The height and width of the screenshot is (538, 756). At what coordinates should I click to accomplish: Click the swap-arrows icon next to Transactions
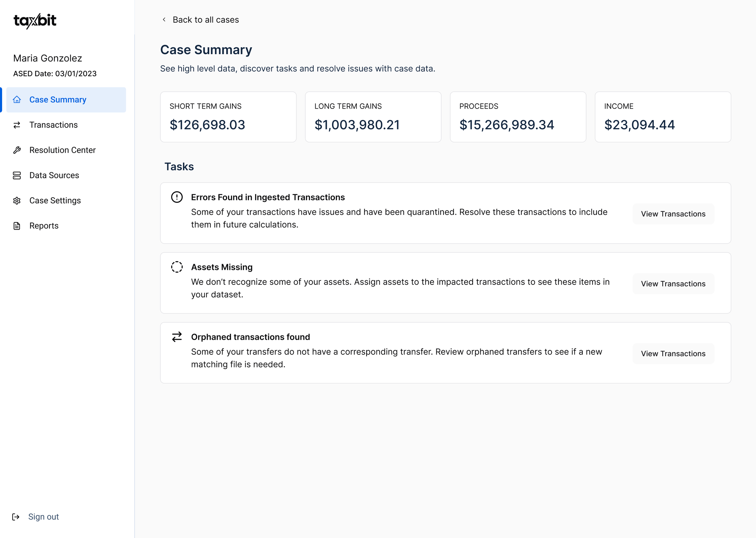coord(17,125)
